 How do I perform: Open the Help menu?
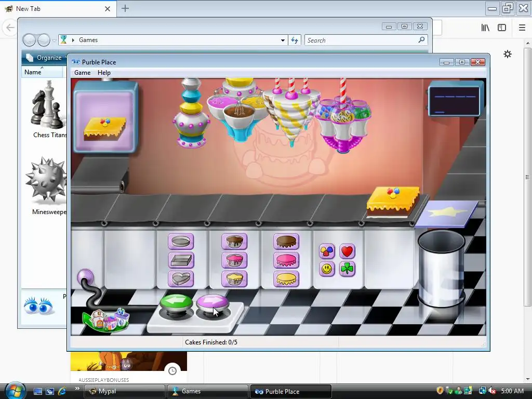(104, 73)
